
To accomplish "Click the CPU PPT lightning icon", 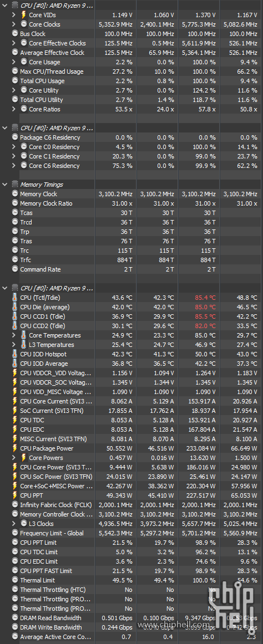I will click(15, 495).
